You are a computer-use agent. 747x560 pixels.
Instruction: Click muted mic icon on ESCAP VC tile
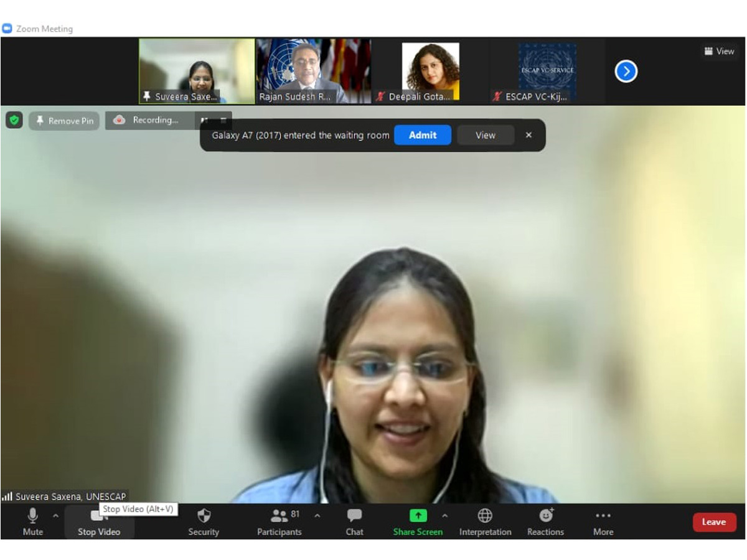pyautogui.click(x=497, y=96)
